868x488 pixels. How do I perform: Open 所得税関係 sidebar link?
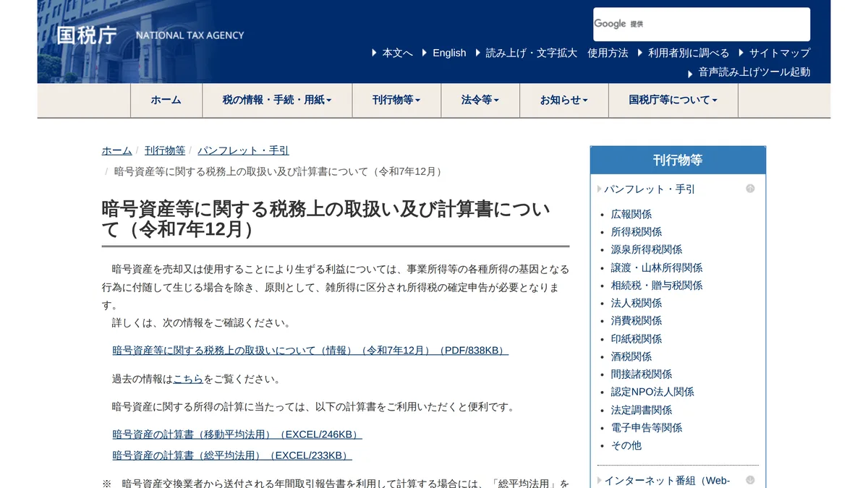tap(637, 232)
